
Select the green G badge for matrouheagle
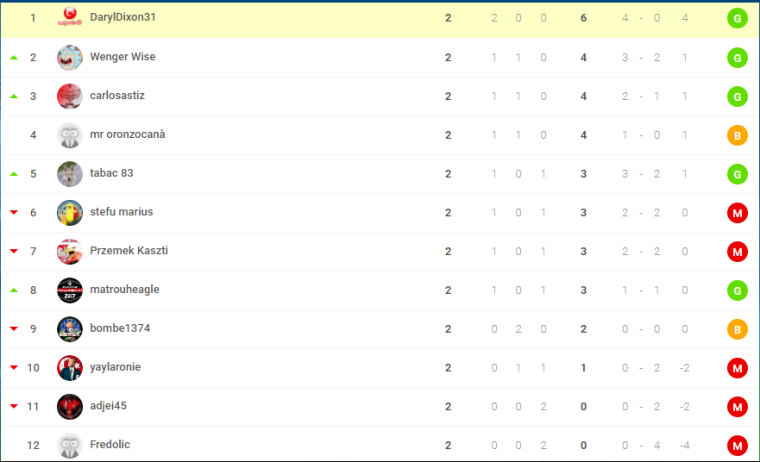click(737, 290)
